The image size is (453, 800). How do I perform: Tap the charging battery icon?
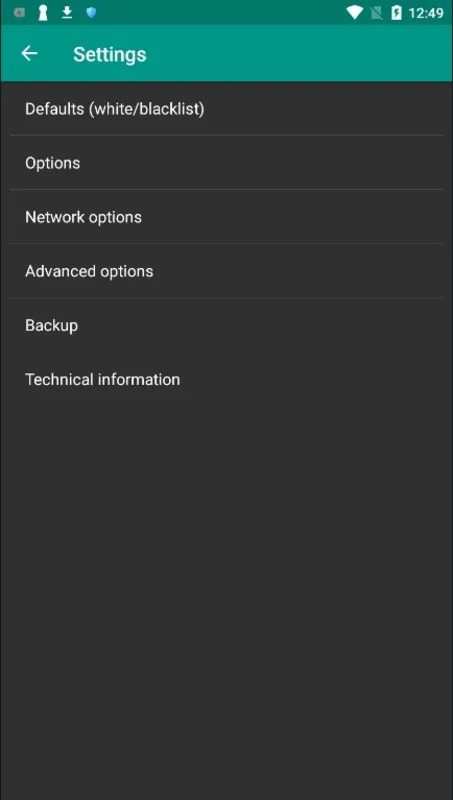[x=396, y=13]
